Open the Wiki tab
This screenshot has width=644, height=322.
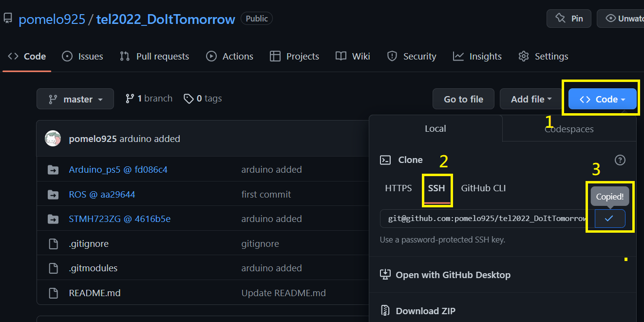[353, 57]
